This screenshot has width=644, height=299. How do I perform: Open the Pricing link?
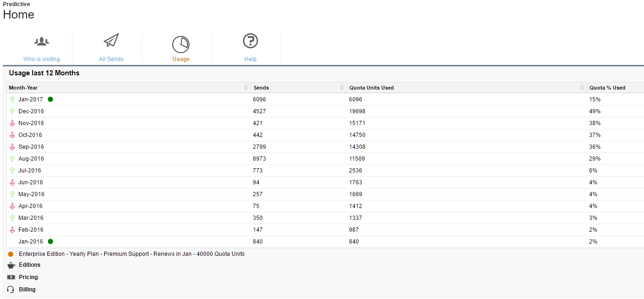[28, 277]
